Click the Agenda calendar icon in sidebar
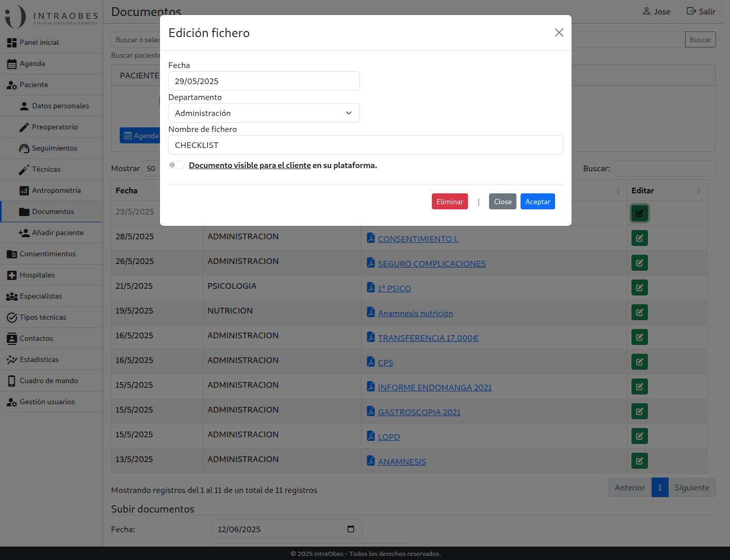Screen dimensions: 730x560 12,64
